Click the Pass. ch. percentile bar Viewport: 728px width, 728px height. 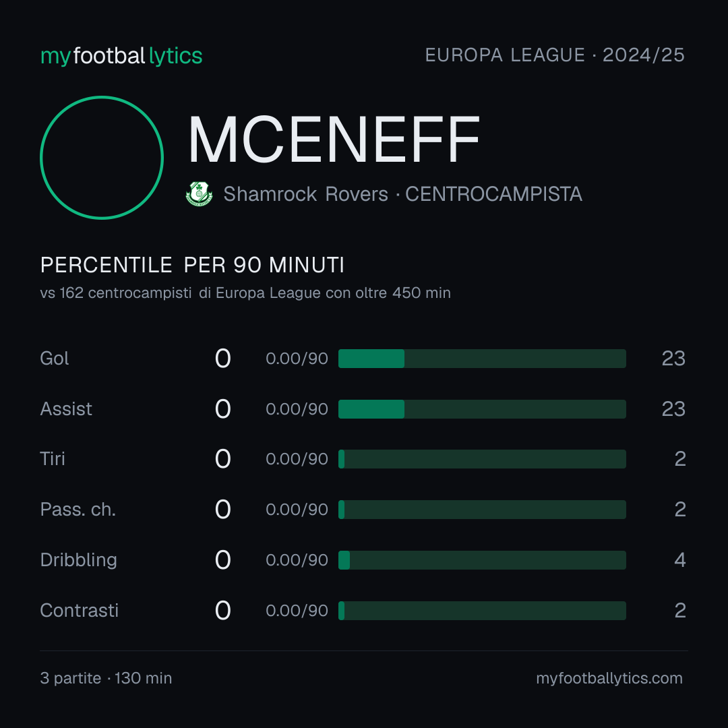click(482, 510)
